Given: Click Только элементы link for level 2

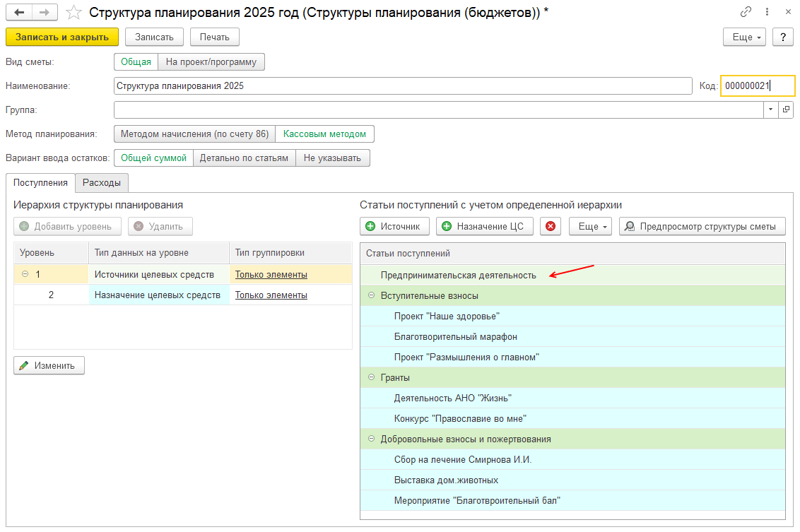Looking at the screenshot, I should (x=271, y=295).
